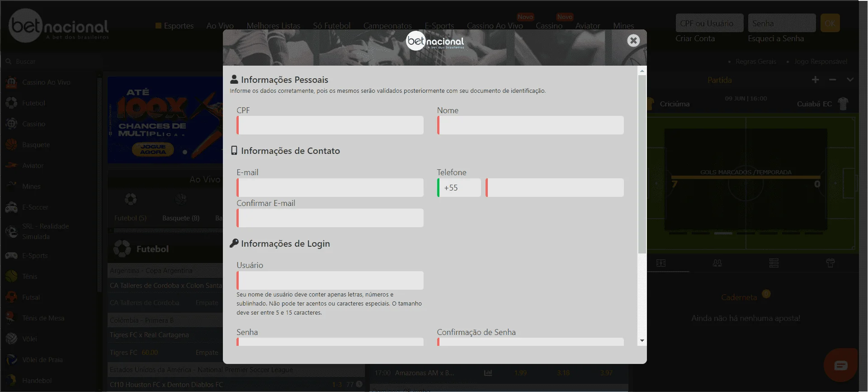This screenshot has height=392, width=868.
Task: Open the Ao Vivo menu
Action: pos(220,26)
